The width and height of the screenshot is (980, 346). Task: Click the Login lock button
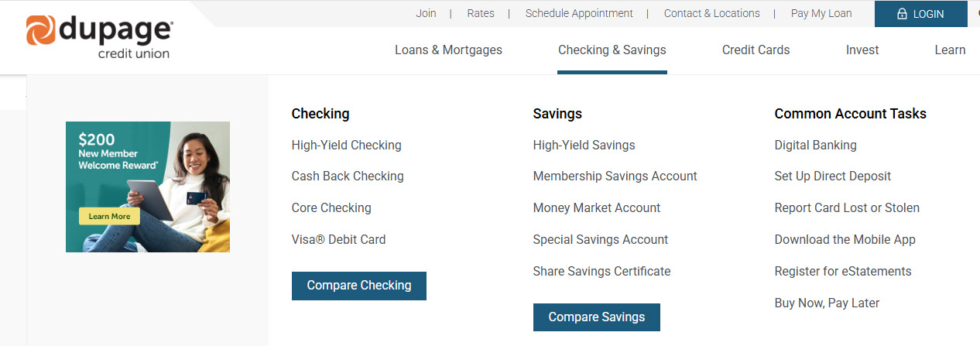point(920,14)
